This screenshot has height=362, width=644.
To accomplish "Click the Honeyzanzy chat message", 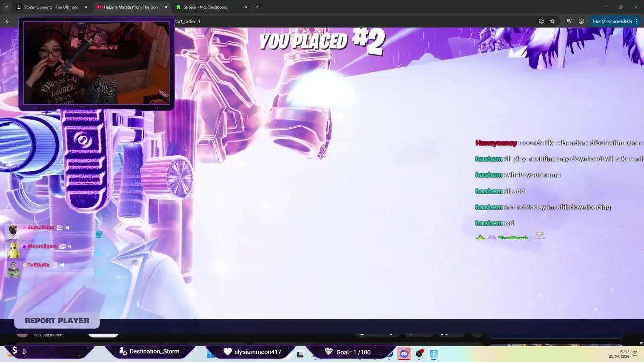I will pos(559,143).
